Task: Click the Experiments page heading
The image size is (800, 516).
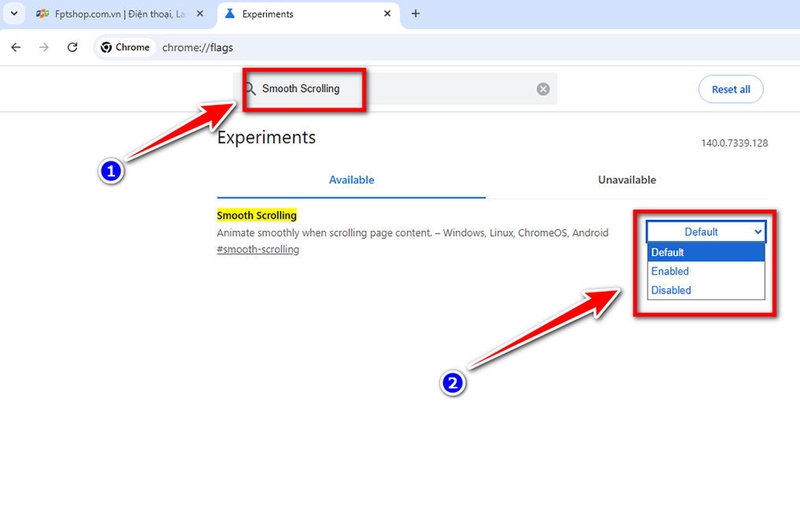Action: point(266,137)
